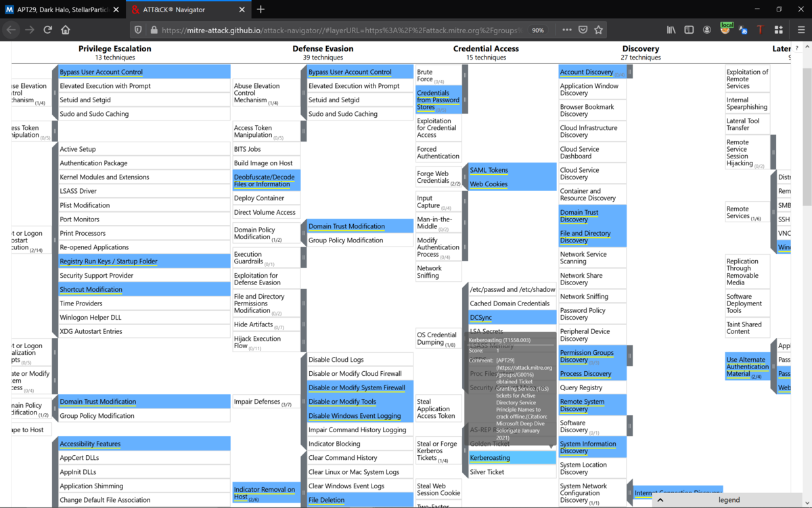Expand Hide Artifacts subtechniques handle
This screenshot has height=508, width=812.
[304, 324]
